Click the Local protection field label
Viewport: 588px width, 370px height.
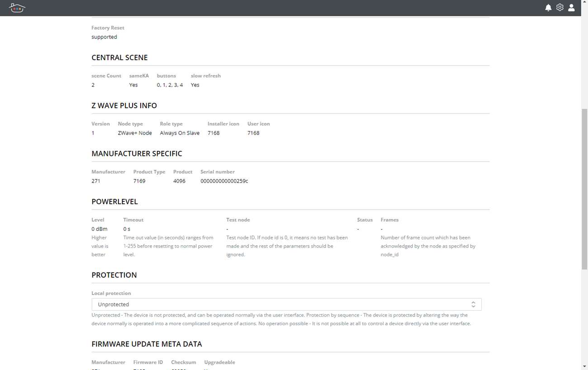click(111, 293)
